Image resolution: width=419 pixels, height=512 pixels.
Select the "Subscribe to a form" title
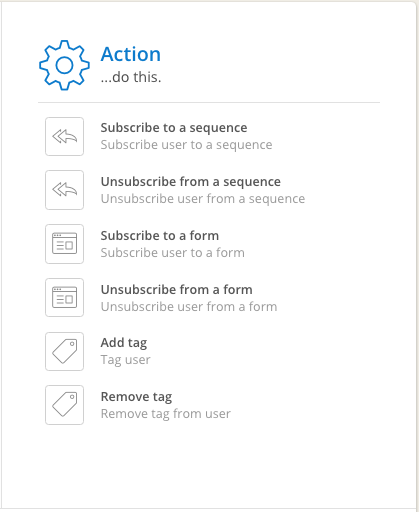coord(160,236)
